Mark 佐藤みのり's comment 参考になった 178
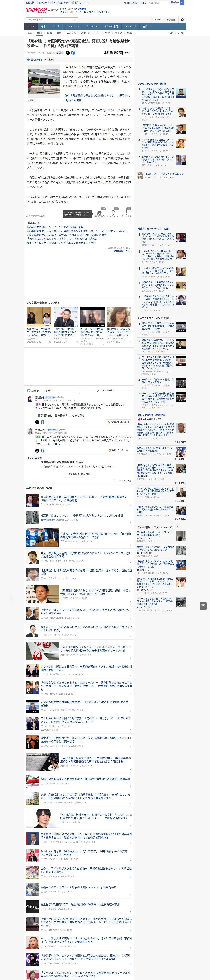 pyautogui.click(x=119, y=450)
